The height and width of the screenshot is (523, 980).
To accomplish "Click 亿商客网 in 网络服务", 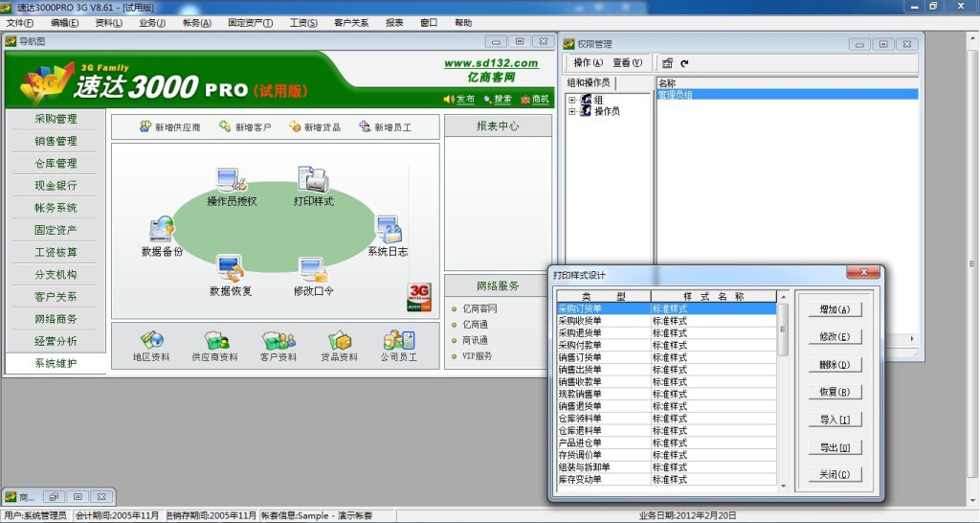I will tap(479, 308).
